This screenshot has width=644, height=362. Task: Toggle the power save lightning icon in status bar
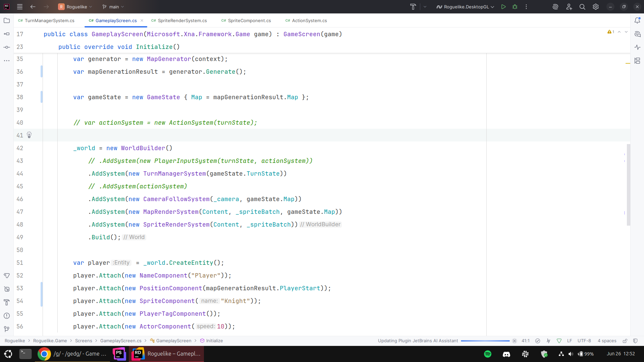click(x=548, y=341)
